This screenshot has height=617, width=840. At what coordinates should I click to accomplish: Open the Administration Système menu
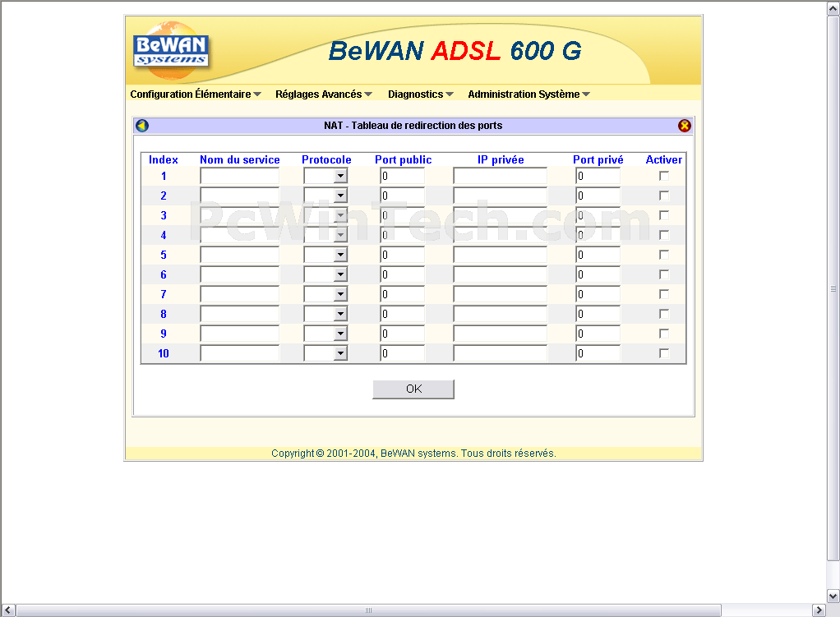(528, 94)
